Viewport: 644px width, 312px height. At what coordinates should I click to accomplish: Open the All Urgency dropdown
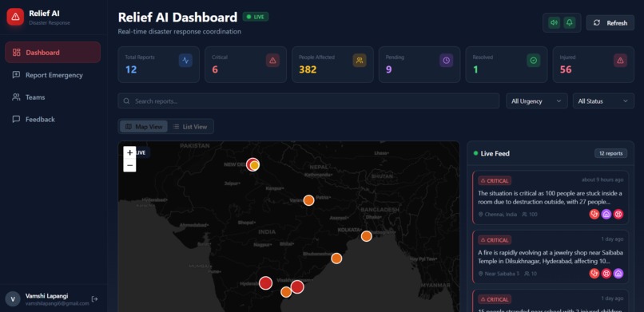[536, 101]
